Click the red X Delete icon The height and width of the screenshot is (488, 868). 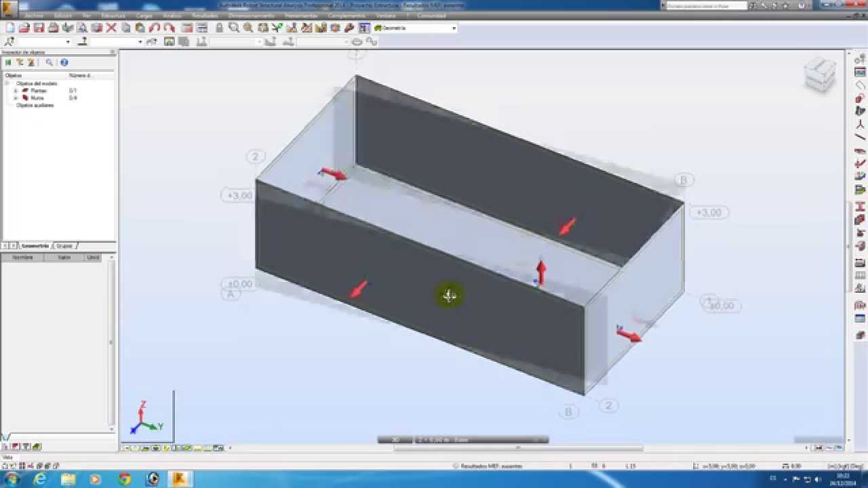(111, 28)
